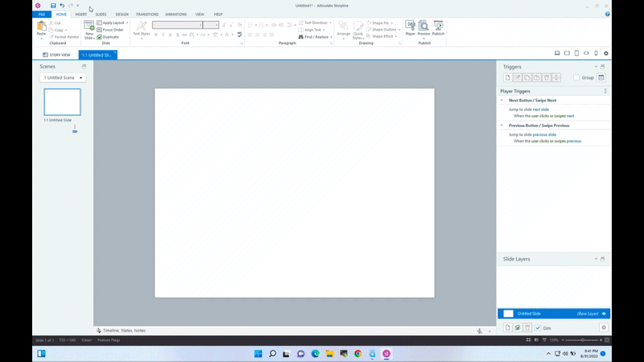Click the Publish icon in the ribbon
The width and height of the screenshot is (644, 362).
coord(438,27)
